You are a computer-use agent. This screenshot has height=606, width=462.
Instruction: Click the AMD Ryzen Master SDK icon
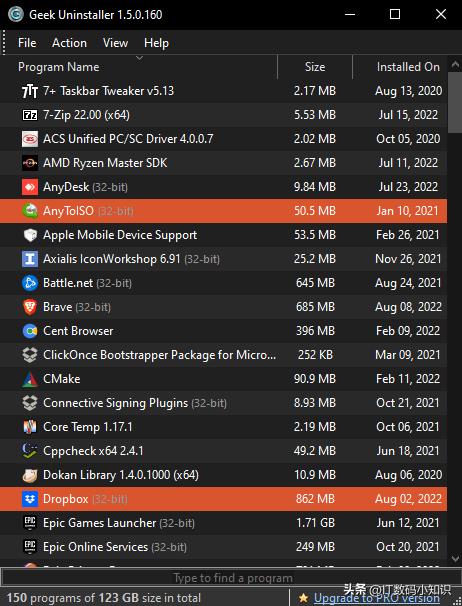click(x=30, y=163)
